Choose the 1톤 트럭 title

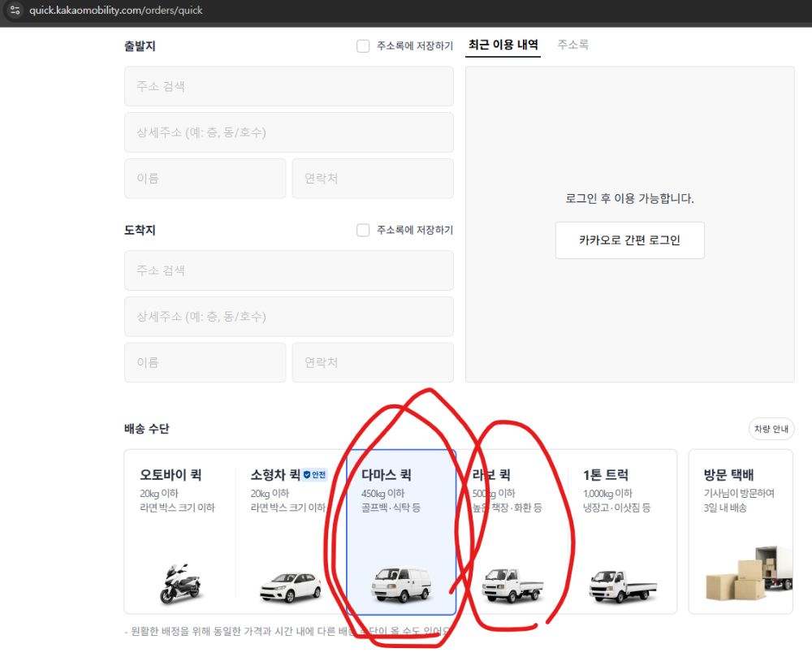[606, 474]
